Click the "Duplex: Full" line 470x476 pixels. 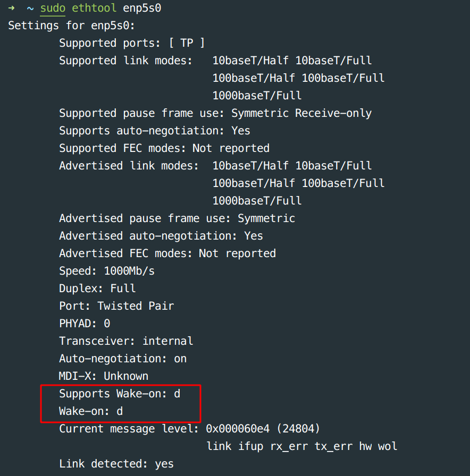pos(97,288)
